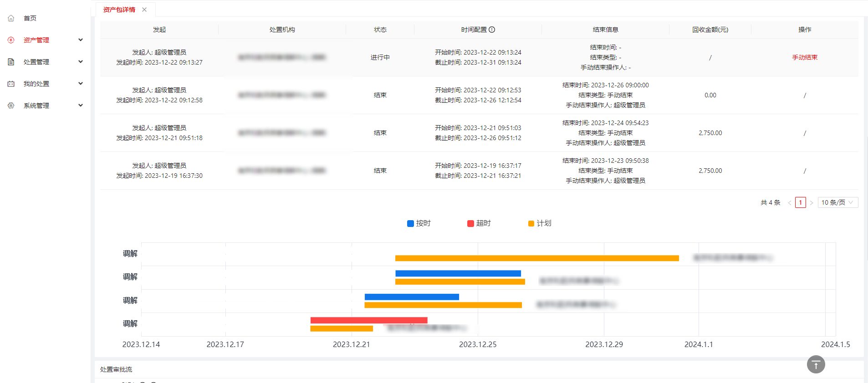
Task: Click the 结束信息 column header
Action: [x=606, y=30]
